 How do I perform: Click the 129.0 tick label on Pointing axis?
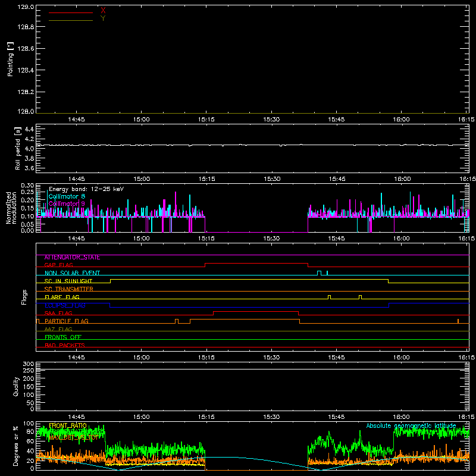click(x=26, y=7)
